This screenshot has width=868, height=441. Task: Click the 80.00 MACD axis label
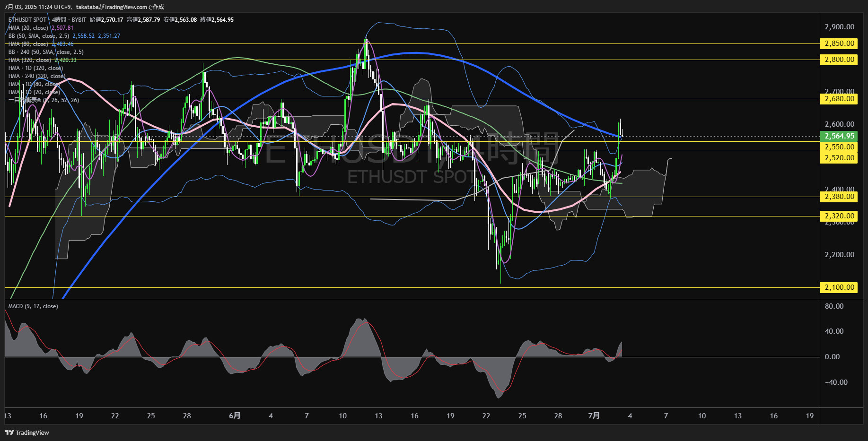834,306
